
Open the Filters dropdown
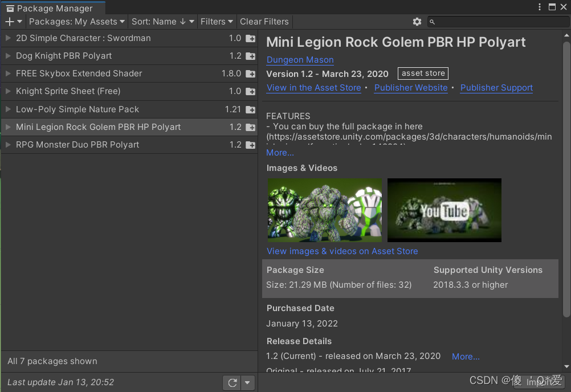coord(217,22)
